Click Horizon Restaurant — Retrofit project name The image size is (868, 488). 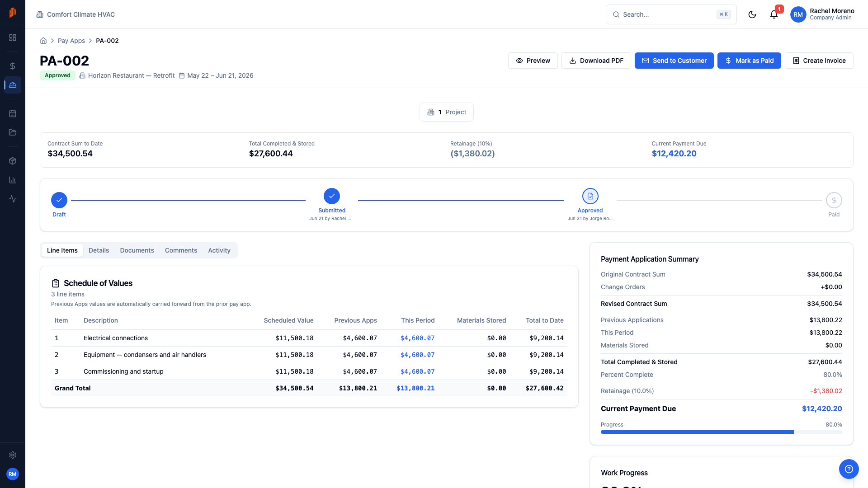[x=131, y=75]
